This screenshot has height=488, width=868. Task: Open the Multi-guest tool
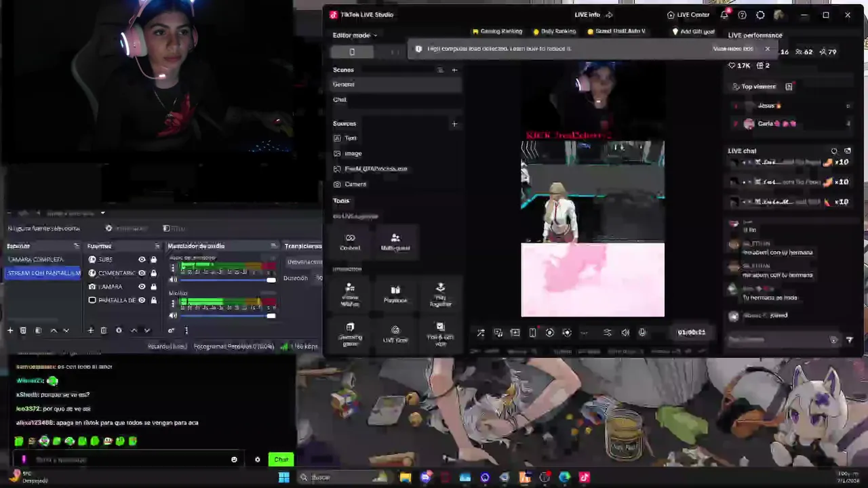395,242
